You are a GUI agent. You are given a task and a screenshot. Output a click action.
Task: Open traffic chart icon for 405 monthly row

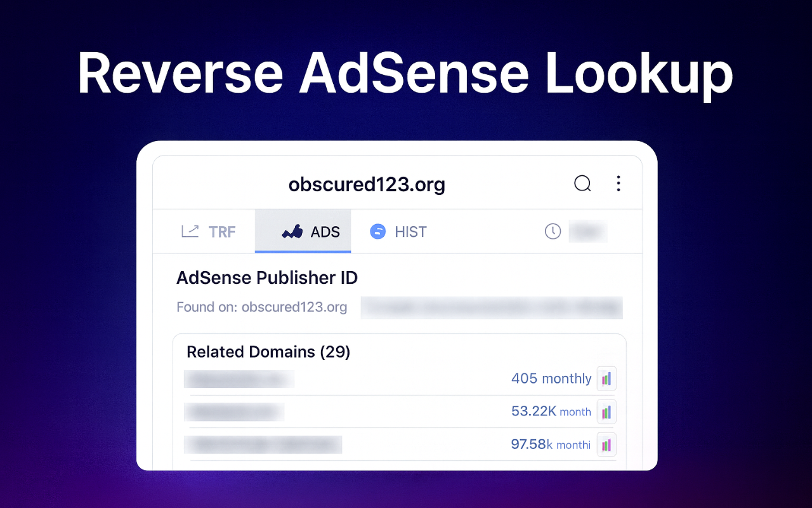[x=606, y=379]
